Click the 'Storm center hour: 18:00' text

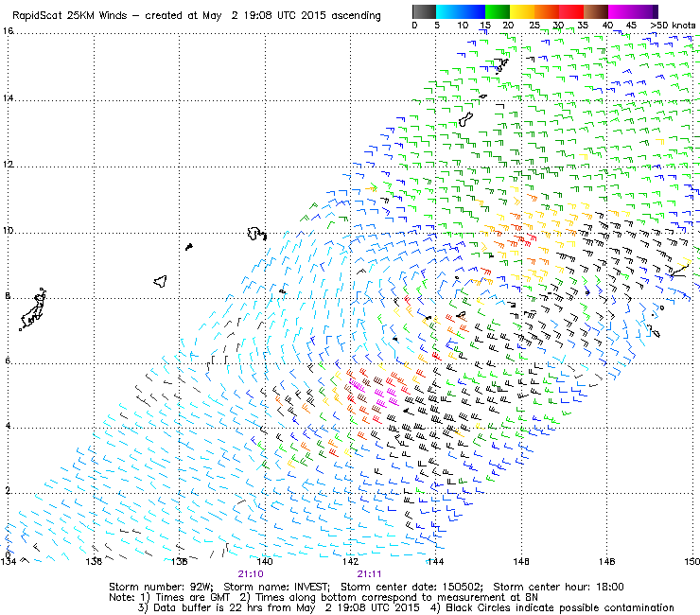[558, 587]
